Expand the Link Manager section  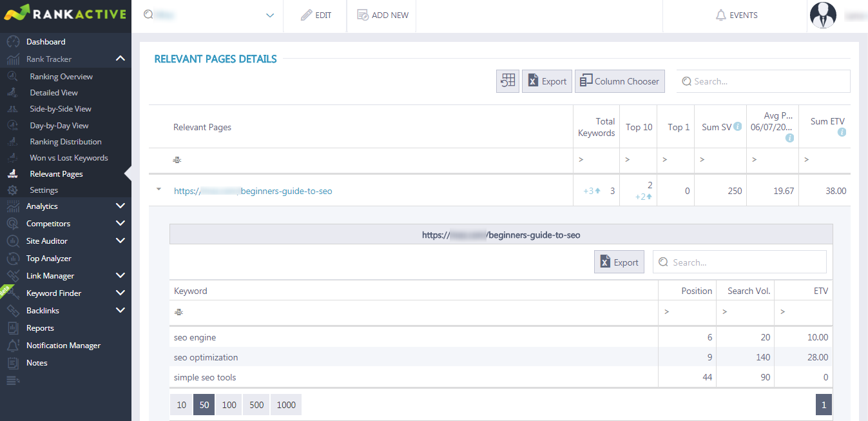pyautogui.click(x=120, y=276)
